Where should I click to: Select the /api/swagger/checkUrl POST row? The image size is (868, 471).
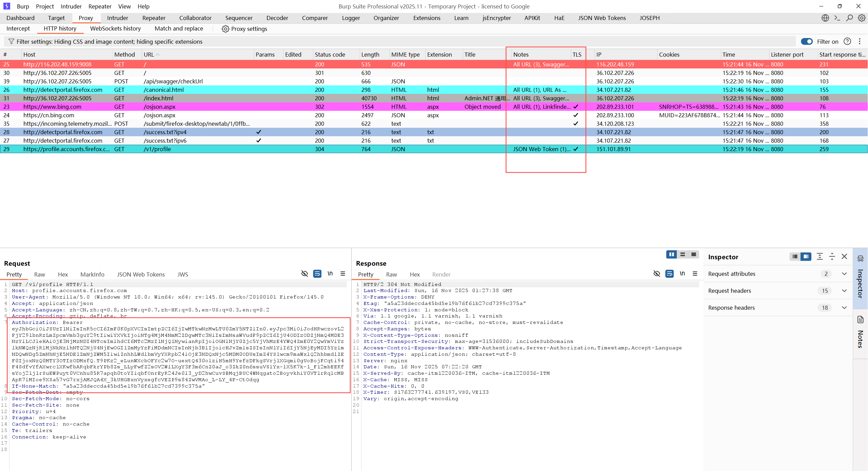click(x=173, y=81)
